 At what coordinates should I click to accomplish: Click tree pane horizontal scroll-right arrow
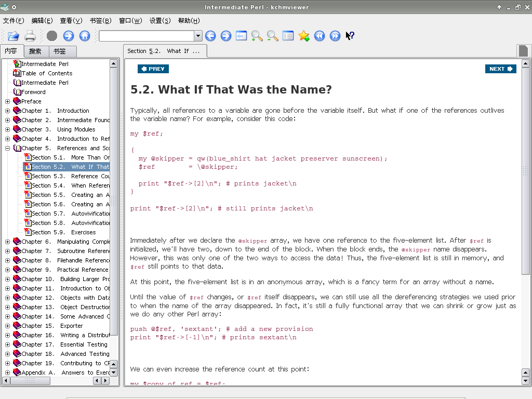click(106, 381)
